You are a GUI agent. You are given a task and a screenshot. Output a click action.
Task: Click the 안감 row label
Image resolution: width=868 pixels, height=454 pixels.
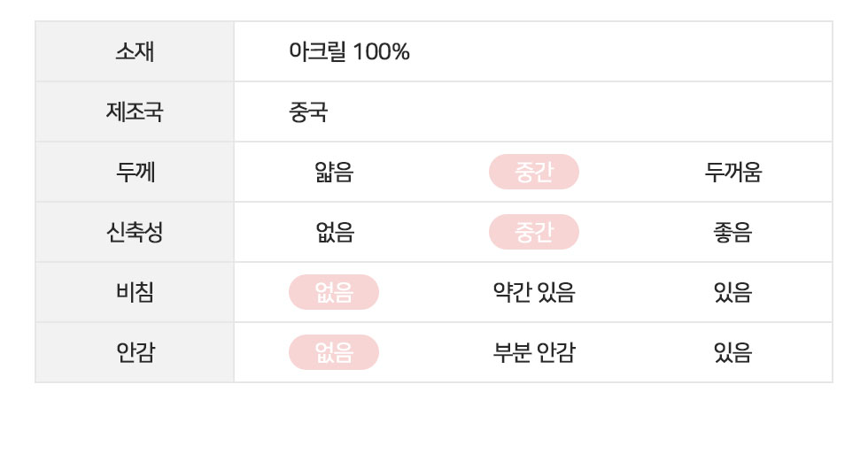pyautogui.click(x=135, y=352)
